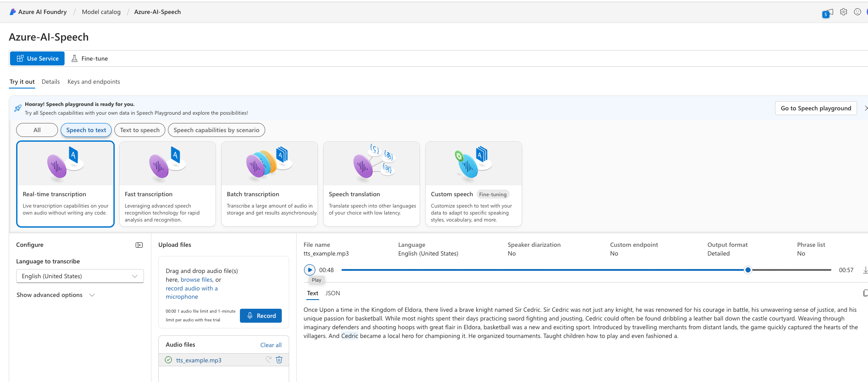The height and width of the screenshot is (382, 868).
Task: Open the settings gear icon
Action: 844,12
